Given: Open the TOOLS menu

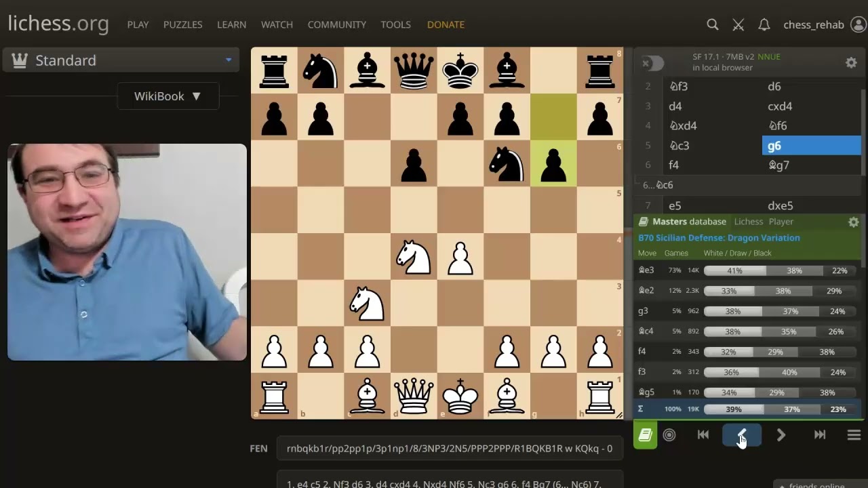Looking at the screenshot, I should point(396,24).
